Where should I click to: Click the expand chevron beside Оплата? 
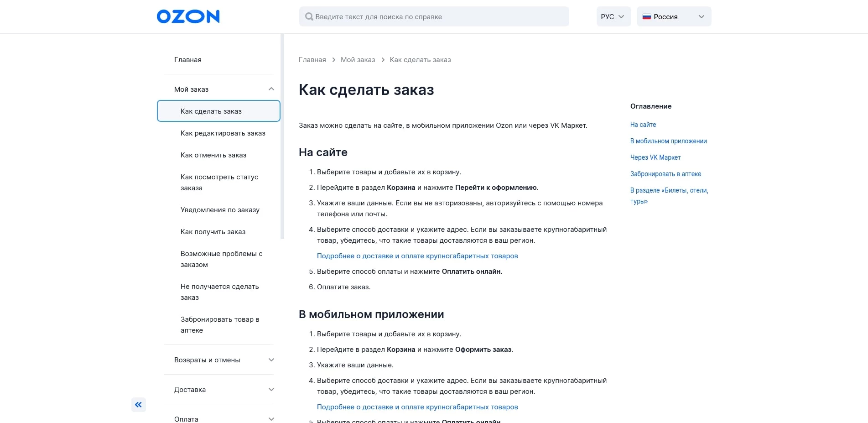pos(271,418)
